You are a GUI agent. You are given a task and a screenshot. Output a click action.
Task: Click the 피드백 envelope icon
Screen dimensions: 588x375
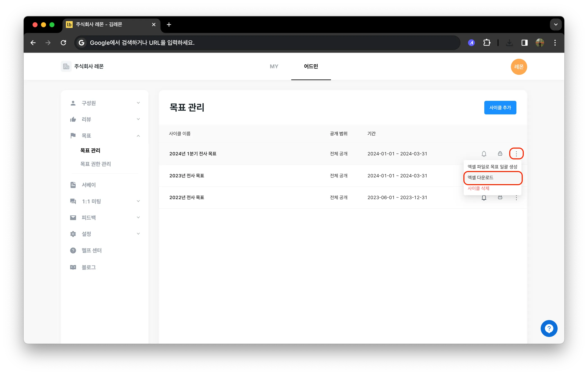coord(73,218)
